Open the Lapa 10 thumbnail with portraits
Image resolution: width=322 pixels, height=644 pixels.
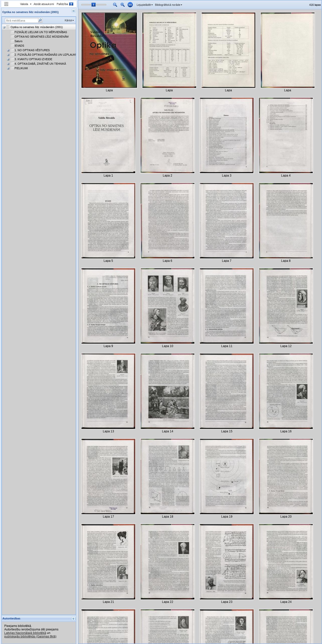[x=167, y=306]
